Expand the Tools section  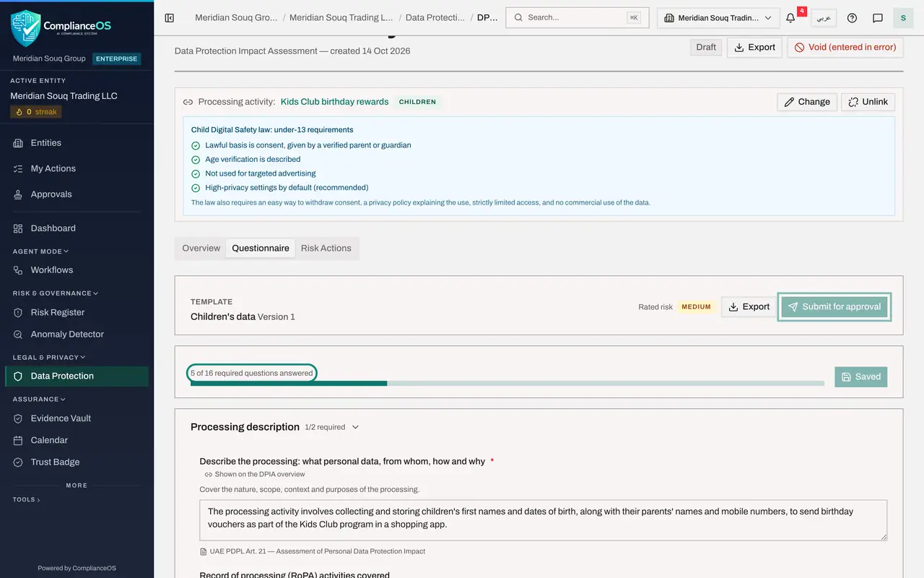(27, 499)
